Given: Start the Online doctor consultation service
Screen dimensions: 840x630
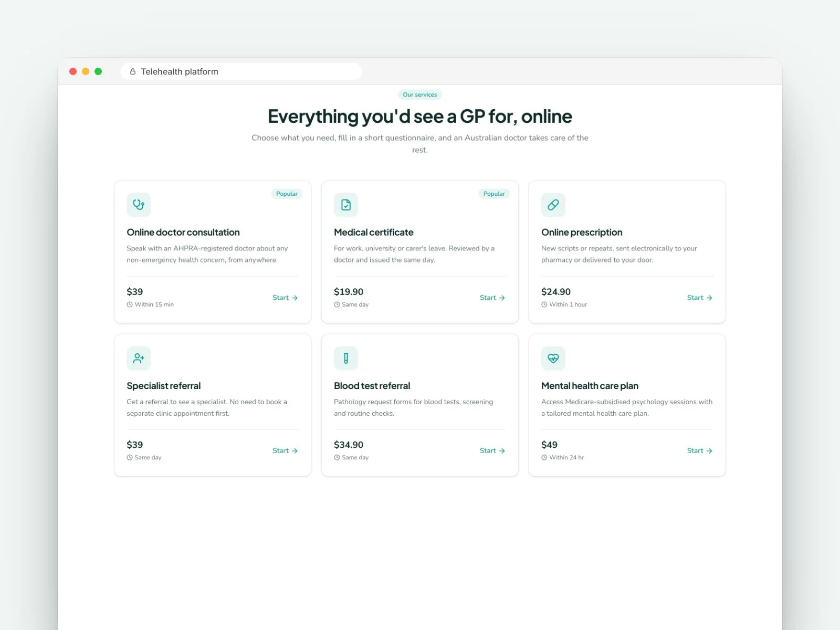Looking at the screenshot, I should pos(285,298).
